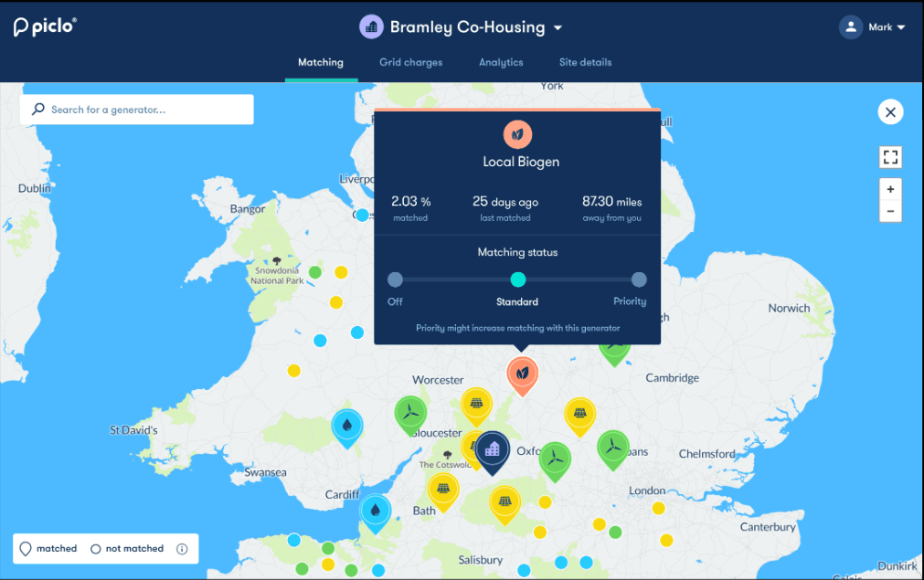924x580 pixels.
Task: Click the Matching status heading
Action: coord(517,252)
